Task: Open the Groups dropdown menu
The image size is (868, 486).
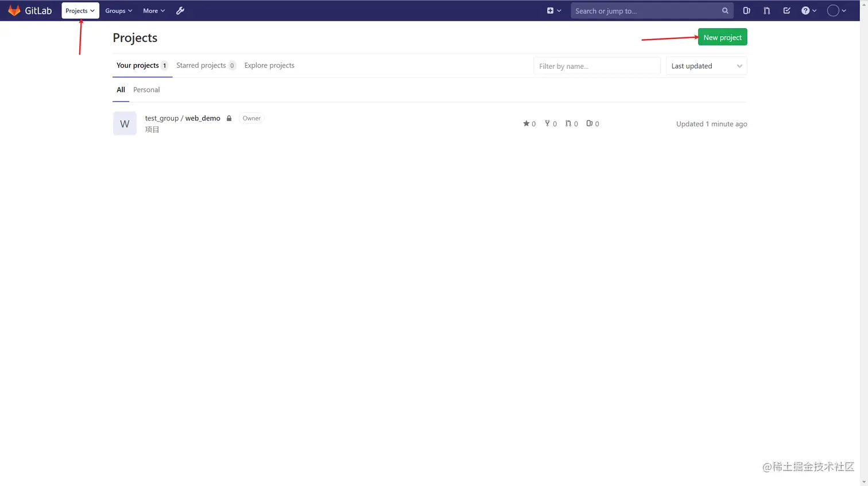Action: pos(119,11)
